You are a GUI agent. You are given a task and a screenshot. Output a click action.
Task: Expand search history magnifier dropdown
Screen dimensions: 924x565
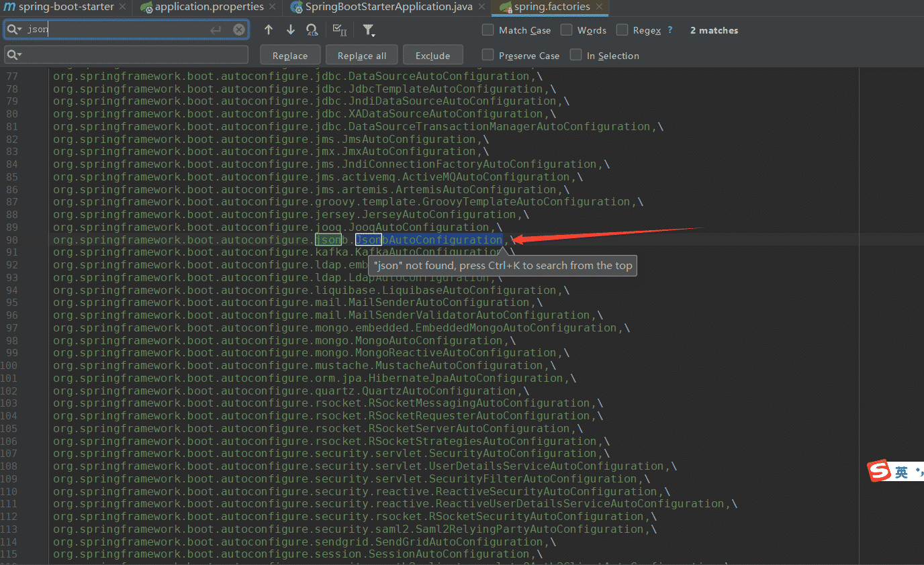coord(15,30)
